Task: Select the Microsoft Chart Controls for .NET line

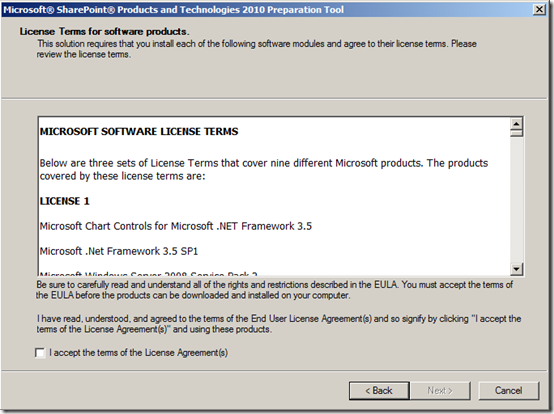Action: tap(176, 226)
